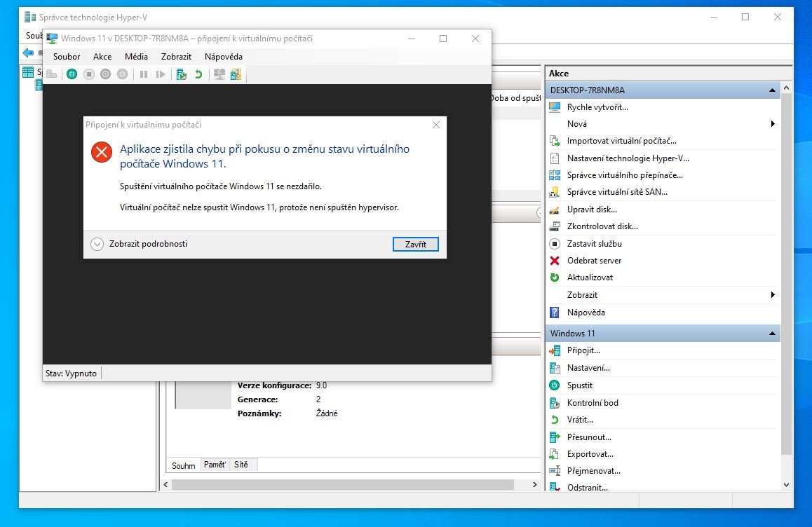
Task: Click the Upravit disk icon
Action: point(555,210)
